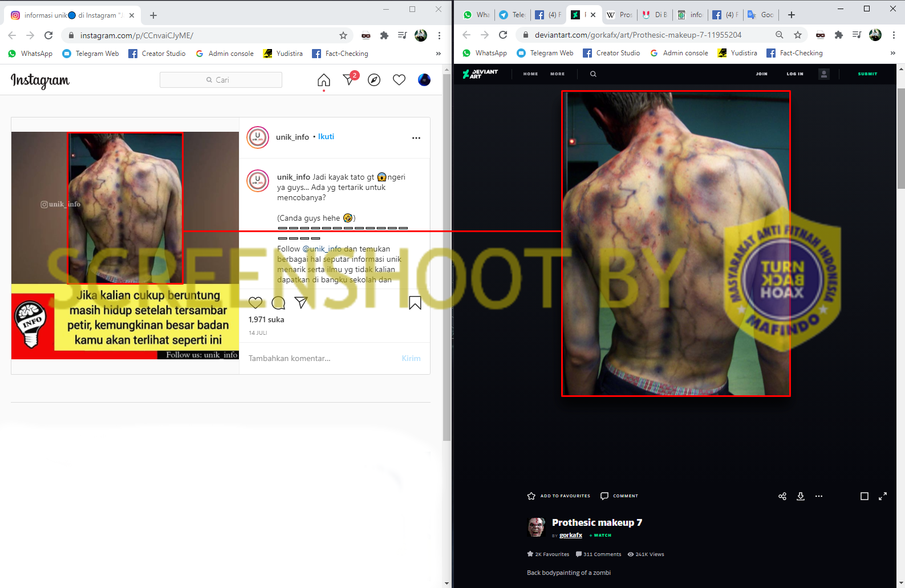Download the DeviantArt artwork
The width and height of the screenshot is (905, 588).
pos(801,496)
